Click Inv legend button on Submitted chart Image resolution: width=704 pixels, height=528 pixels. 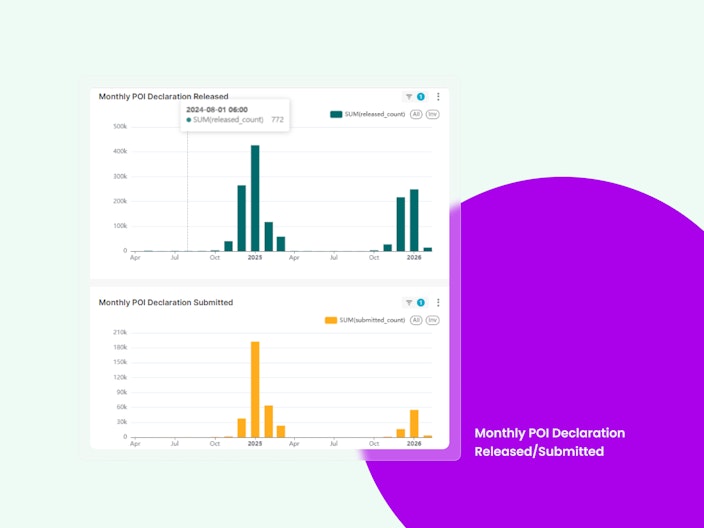coord(432,320)
